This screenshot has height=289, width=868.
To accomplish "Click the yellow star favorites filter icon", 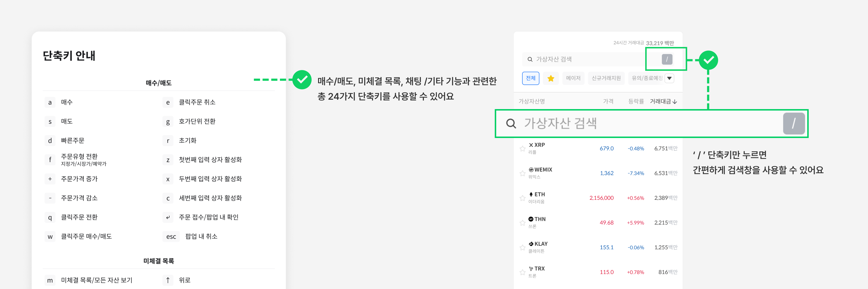I will [x=551, y=78].
